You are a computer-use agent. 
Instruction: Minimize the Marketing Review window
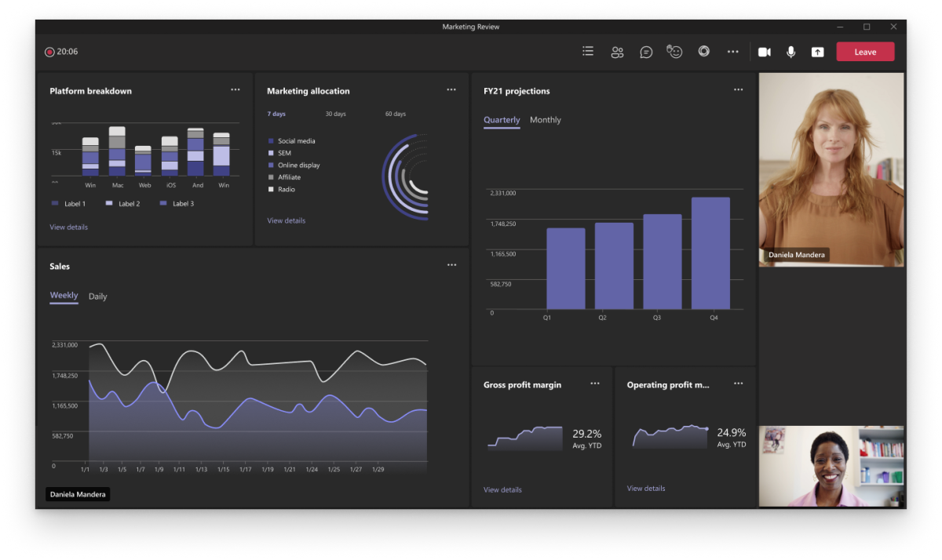[x=840, y=27]
